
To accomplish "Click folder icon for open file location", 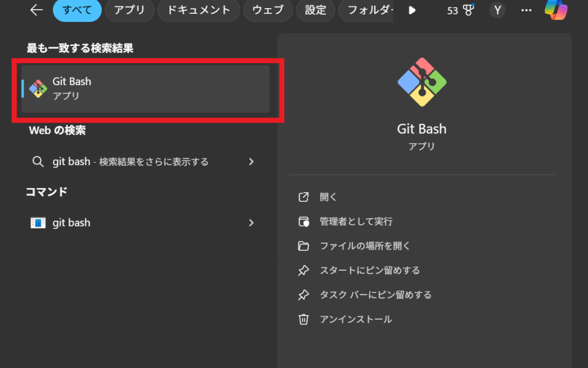I will click(303, 246).
